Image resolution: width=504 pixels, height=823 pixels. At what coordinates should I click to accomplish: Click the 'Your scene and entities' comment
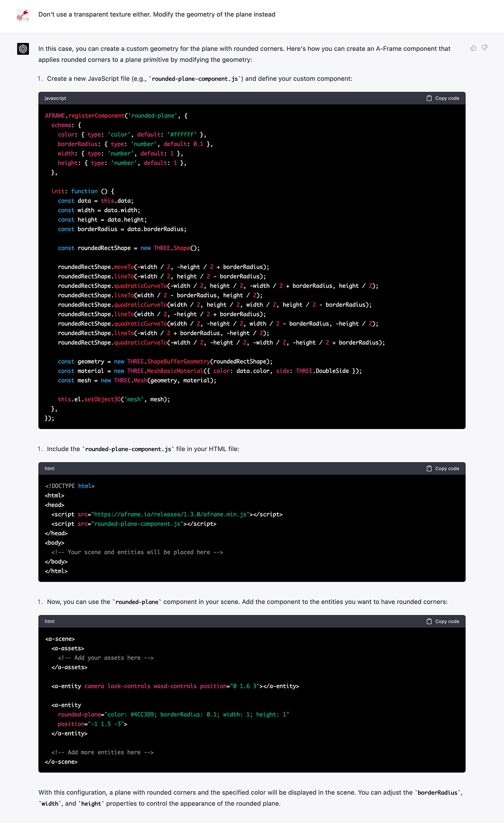[x=137, y=552]
